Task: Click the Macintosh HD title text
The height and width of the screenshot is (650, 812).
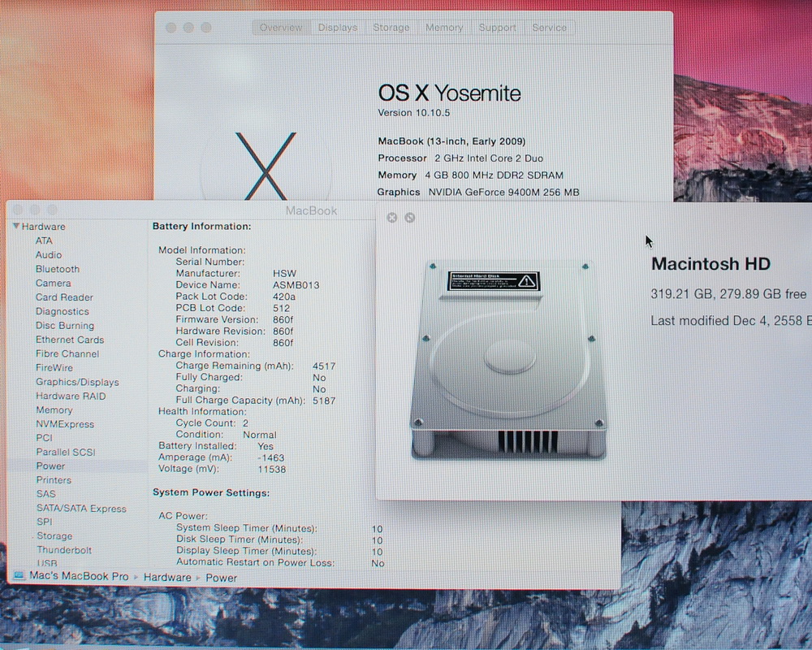Action: click(x=710, y=264)
